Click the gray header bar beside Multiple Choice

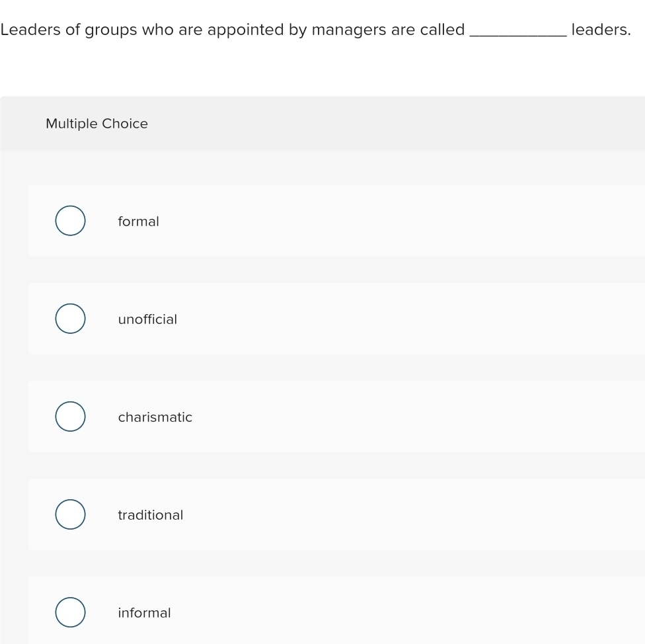[397, 124]
